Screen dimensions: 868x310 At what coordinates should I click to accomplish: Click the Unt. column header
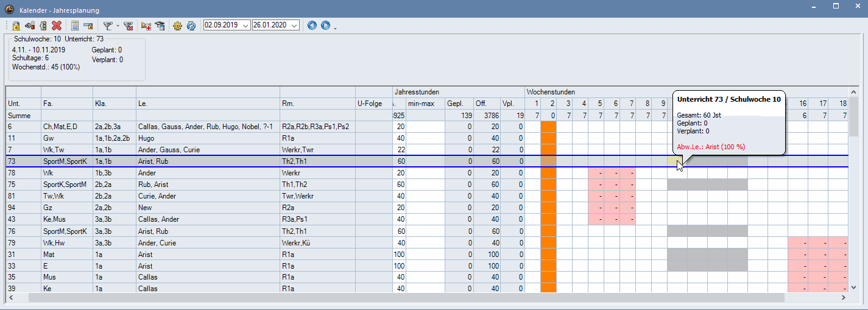[x=23, y=104]
